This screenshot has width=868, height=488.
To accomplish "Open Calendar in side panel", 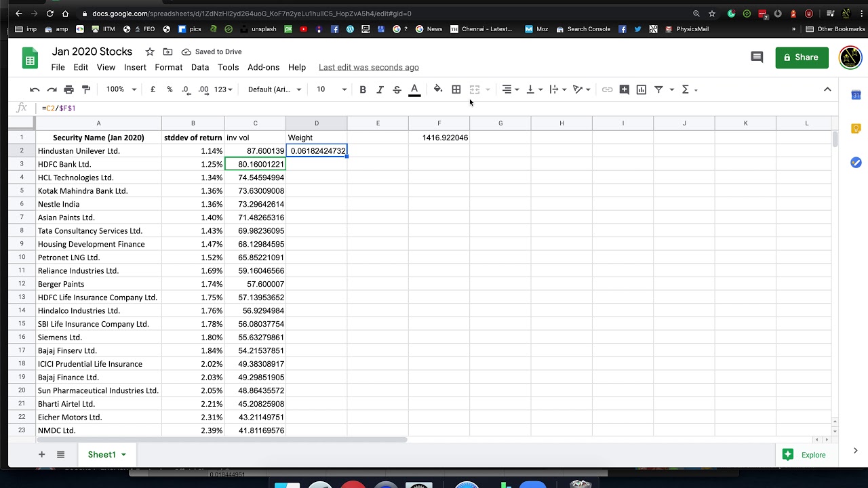I will point(856,96).
